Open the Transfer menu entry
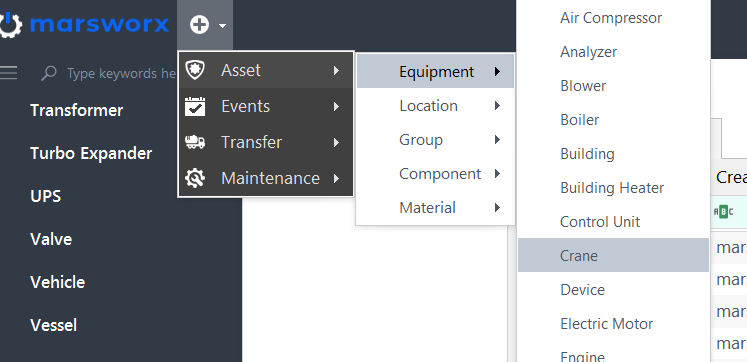This screenshot has width=747, height=362. point(266,142)
